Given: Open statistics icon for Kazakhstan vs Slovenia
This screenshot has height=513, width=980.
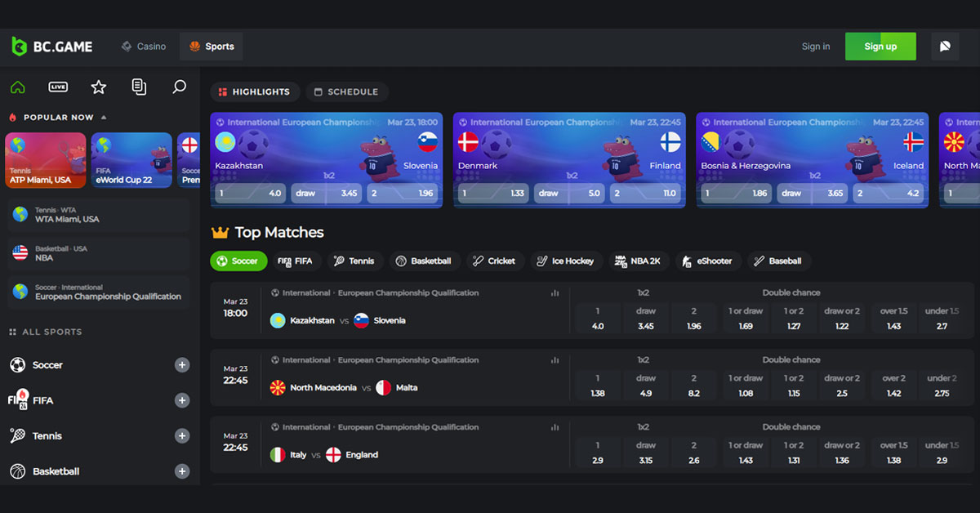Looking at the screenshot, I should (x=555, y=292).
